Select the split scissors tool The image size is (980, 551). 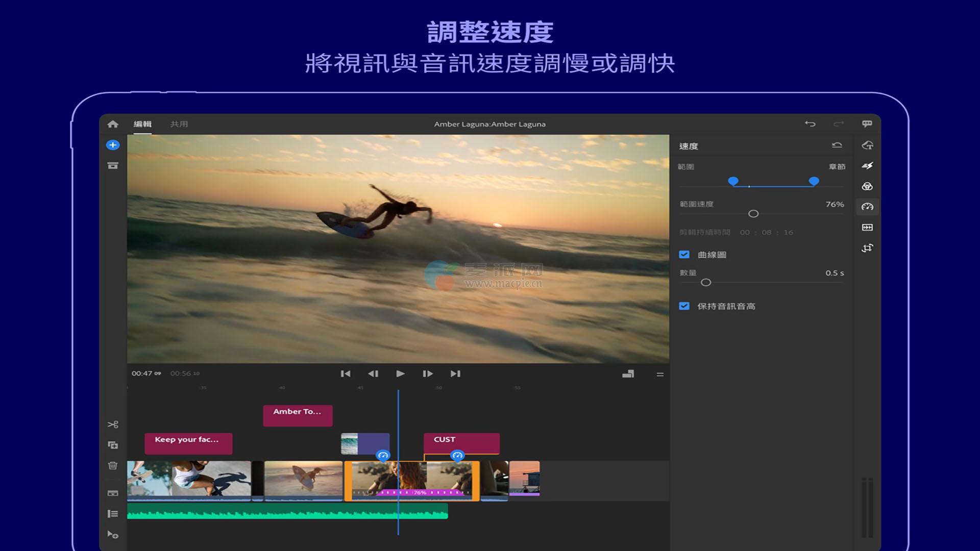113,424
